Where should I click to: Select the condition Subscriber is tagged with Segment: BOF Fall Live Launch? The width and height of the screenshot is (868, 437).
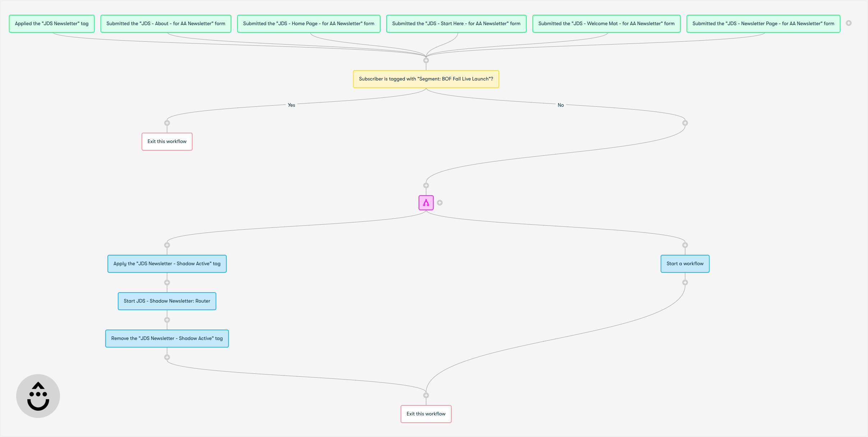click(x=426, y=79)
